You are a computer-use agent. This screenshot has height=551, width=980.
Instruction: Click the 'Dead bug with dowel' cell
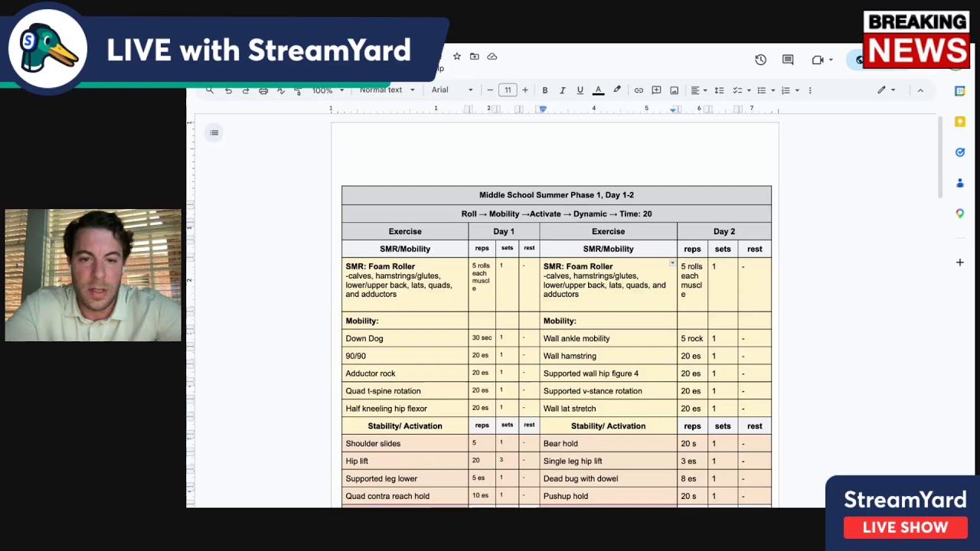[608, 478]
